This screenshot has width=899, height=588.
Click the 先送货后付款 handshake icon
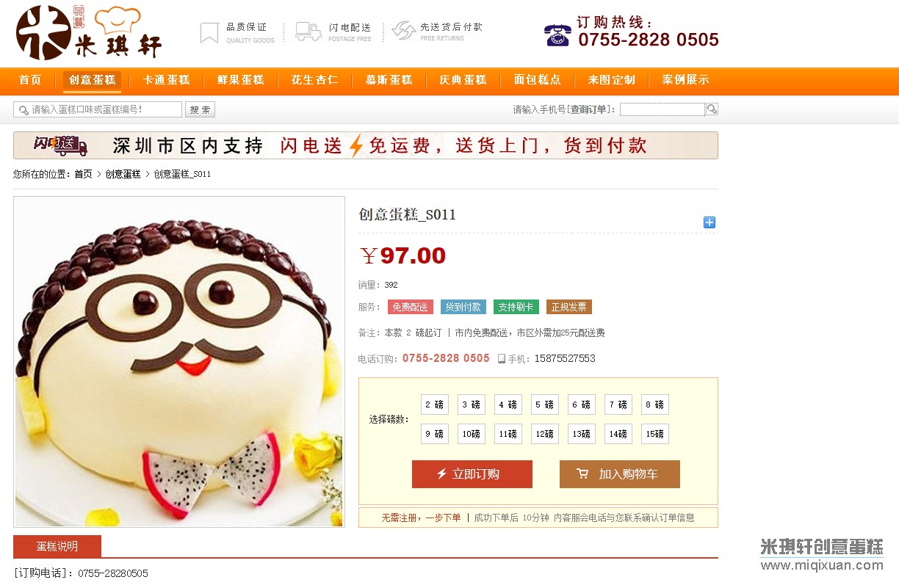[404, 31]
